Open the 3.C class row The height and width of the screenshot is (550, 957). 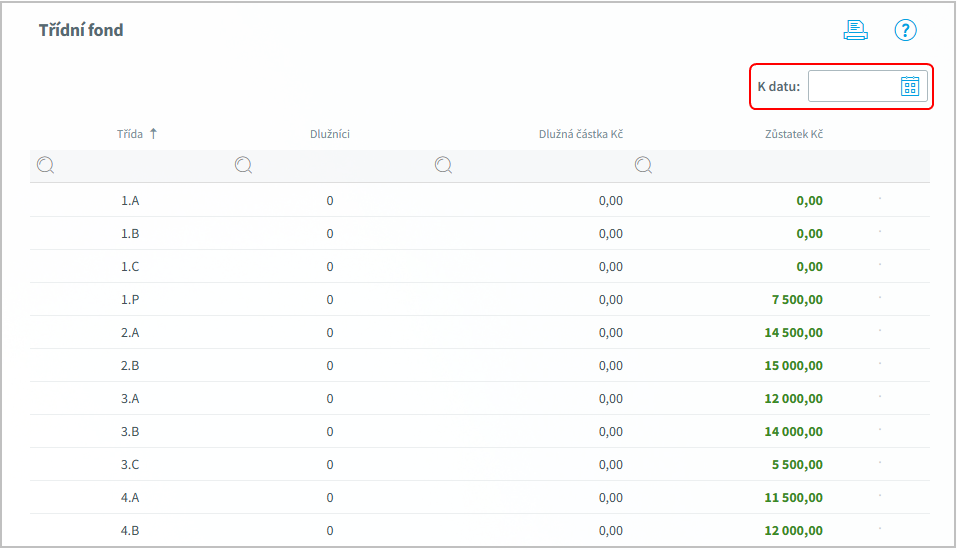480,464
